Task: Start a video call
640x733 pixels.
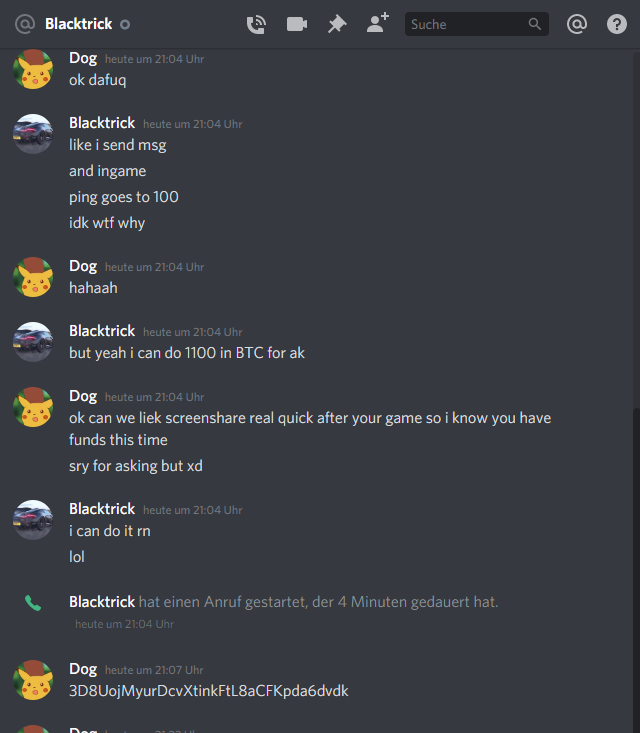Action: tap(297, 24)
